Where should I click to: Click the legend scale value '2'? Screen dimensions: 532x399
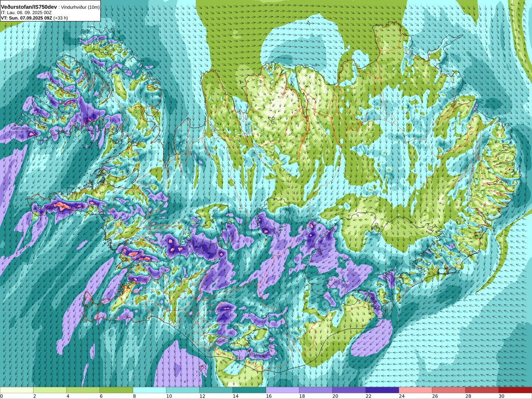click(x=35, y=396)
